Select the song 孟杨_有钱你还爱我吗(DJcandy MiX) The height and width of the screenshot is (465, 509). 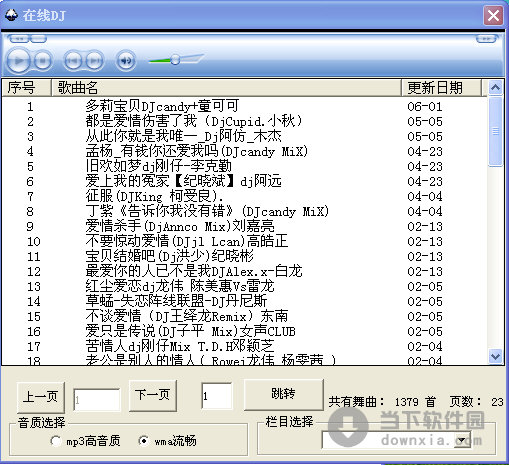pyautogui.click(x=196, y=151)
